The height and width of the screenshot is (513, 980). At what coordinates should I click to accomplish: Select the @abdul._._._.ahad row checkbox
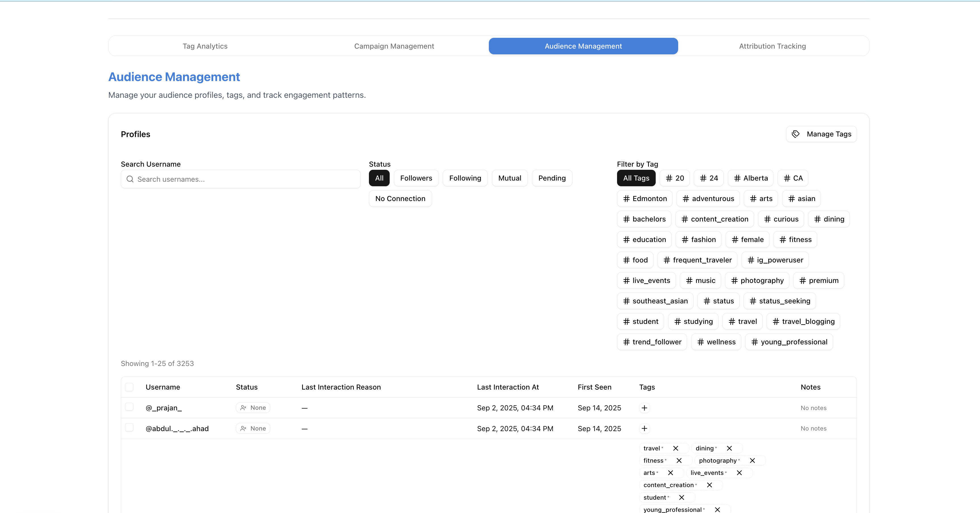(x=129, y=427)
